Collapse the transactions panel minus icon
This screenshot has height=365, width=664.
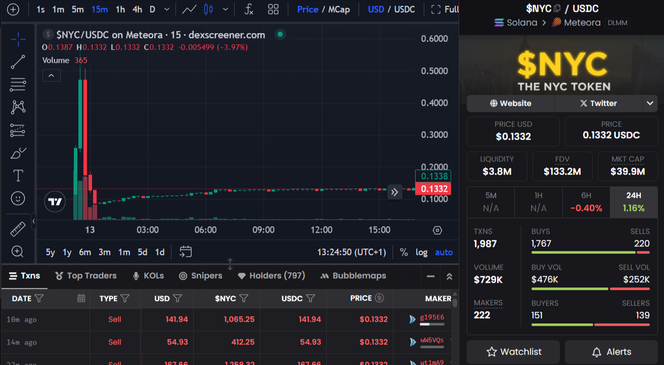point(431,277)
